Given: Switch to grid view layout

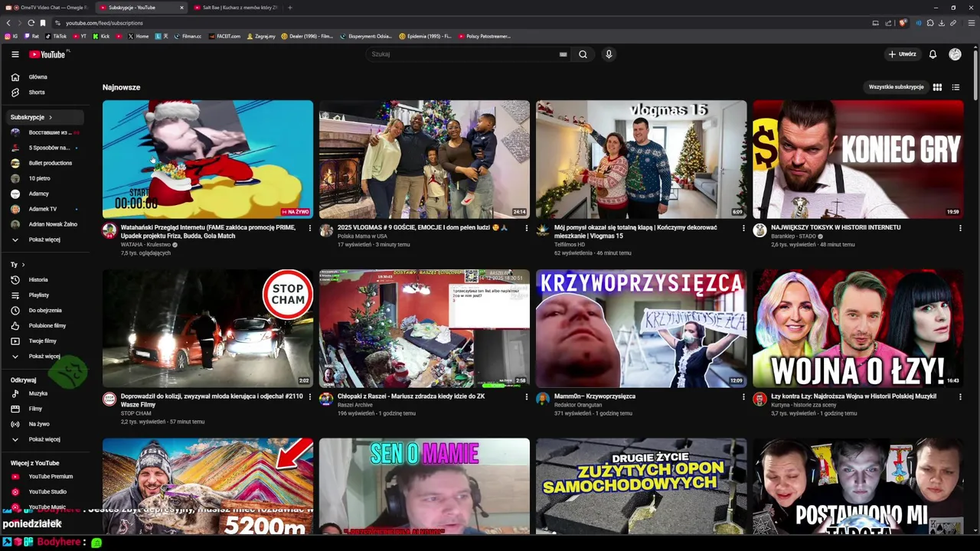Looking at the screenshot, I should (937, 87).
